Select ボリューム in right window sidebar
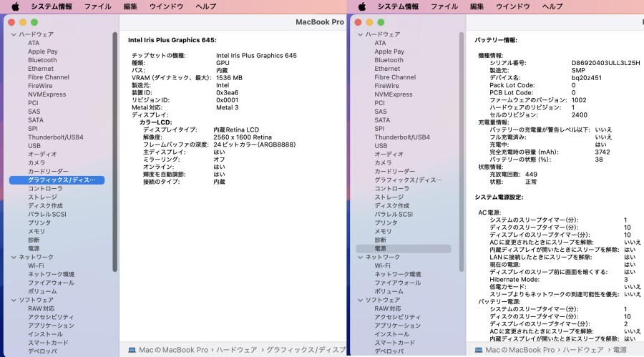Image resolution: width=644 pixels, height=357 pixels. click(389, 292)
